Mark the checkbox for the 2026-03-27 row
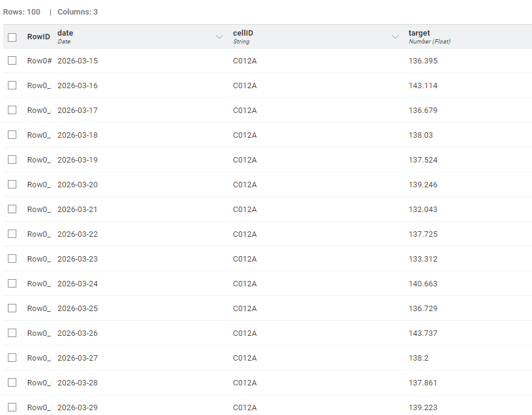 12,358
